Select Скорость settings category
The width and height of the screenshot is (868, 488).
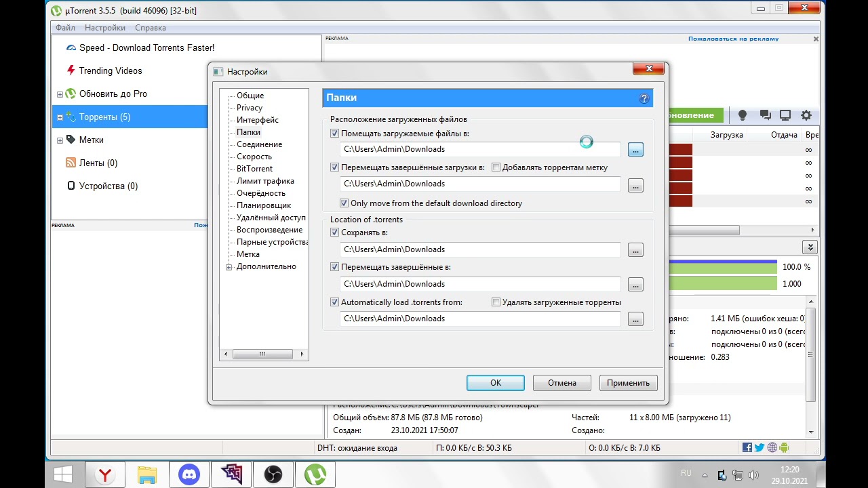[x=254, y=157]
